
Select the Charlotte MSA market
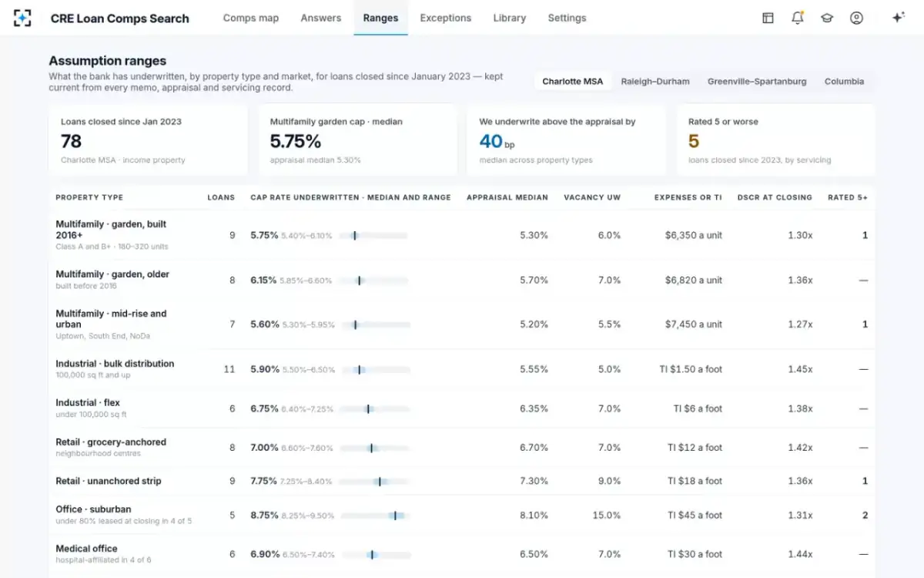[572, 81]
